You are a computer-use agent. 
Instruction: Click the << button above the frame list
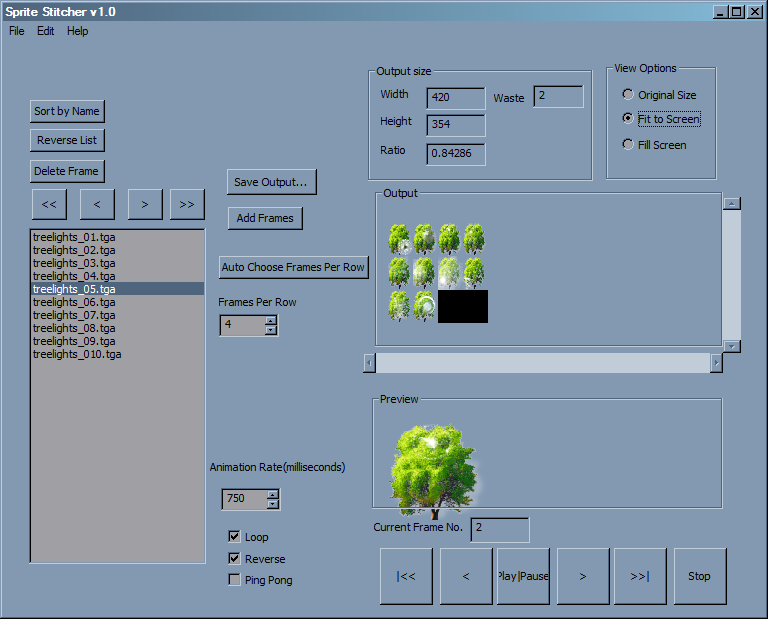tap(49, 204)
